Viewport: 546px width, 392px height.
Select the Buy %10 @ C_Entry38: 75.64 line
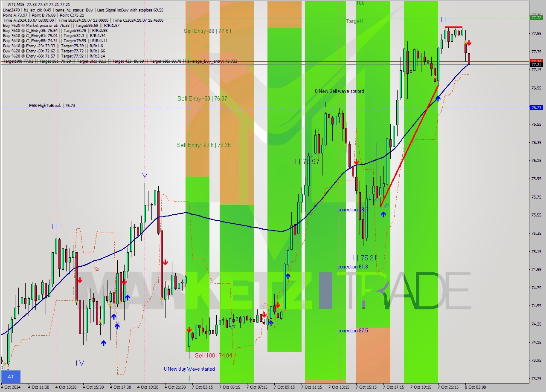pos(55,30)
